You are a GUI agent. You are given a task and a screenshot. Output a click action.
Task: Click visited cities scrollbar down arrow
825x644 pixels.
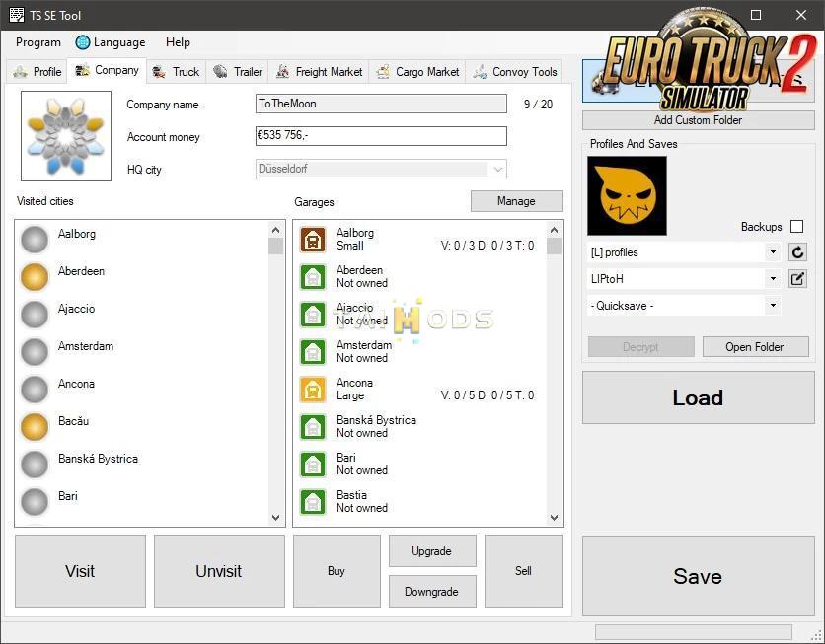tap(275, 518)
